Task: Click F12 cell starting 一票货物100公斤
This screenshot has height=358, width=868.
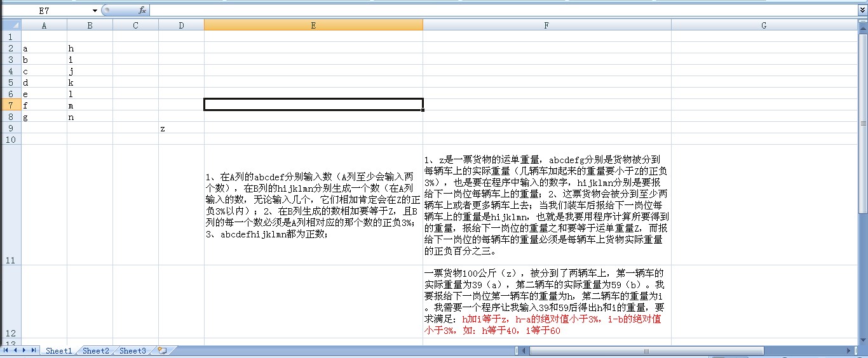Action: click(547, 302)
